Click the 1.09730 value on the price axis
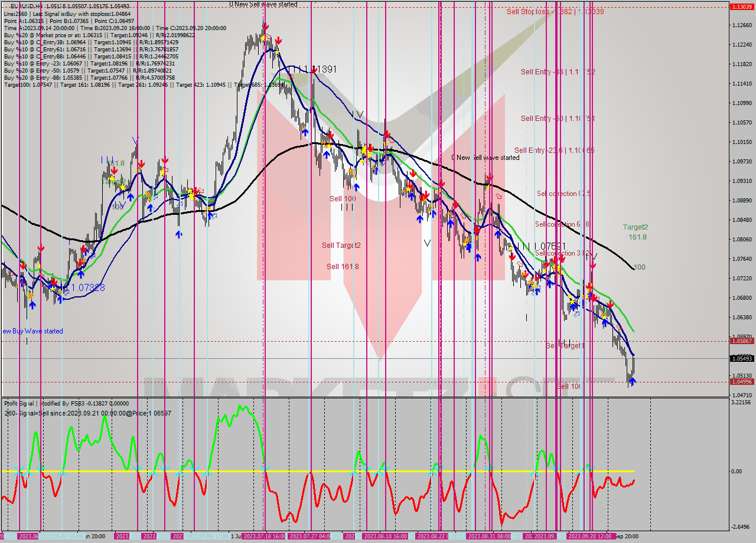756x543 pixels. [x=741, y=161]
